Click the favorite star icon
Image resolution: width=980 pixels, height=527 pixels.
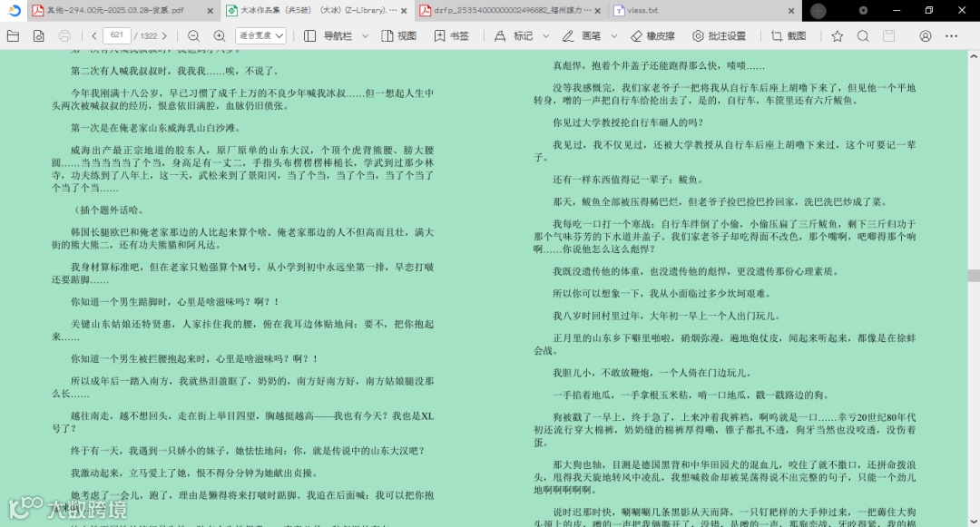point(838,36)
